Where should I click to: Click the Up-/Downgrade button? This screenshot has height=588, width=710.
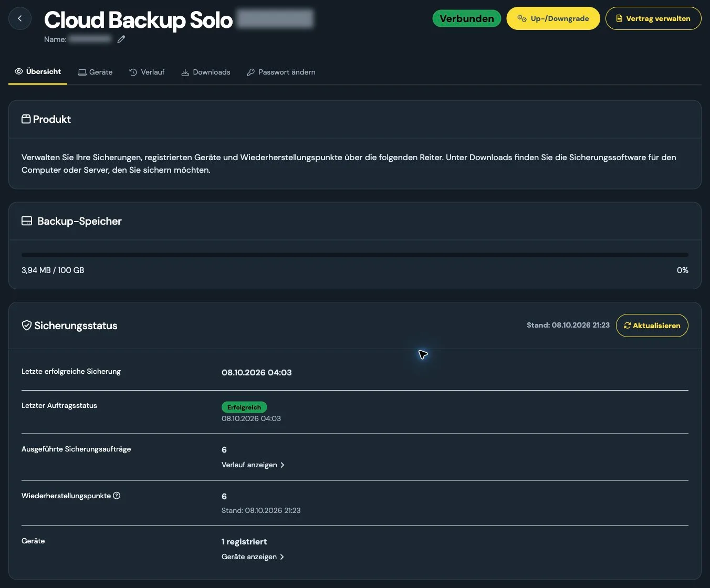tap(553, 18)
